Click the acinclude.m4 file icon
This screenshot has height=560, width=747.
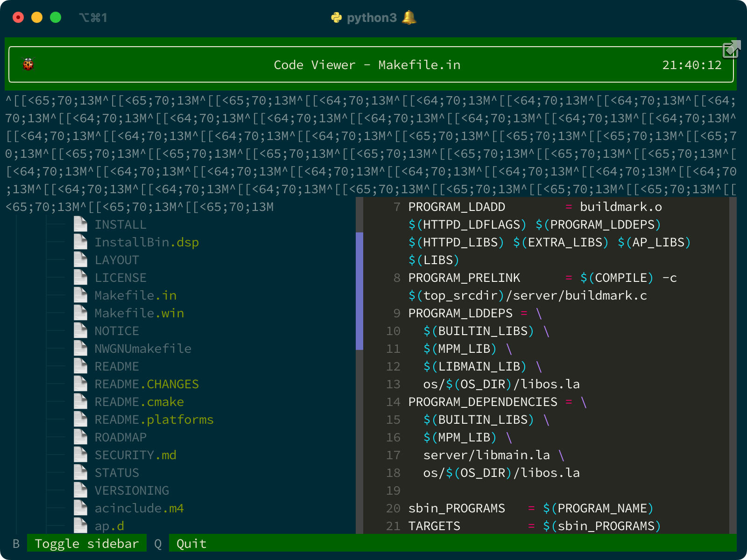80,508
